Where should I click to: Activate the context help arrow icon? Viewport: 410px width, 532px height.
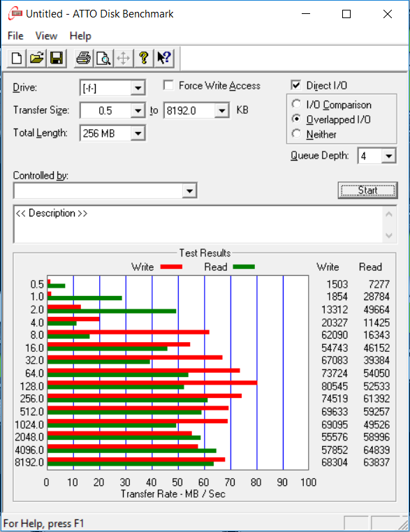(x=164, y=59)
